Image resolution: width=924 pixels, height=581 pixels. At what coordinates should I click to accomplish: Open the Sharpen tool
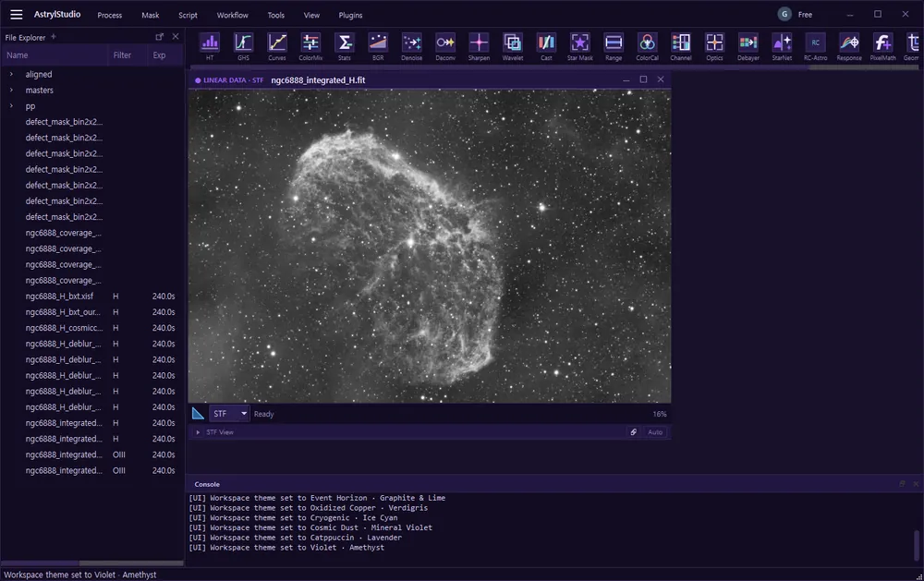(x=479, y=46)
